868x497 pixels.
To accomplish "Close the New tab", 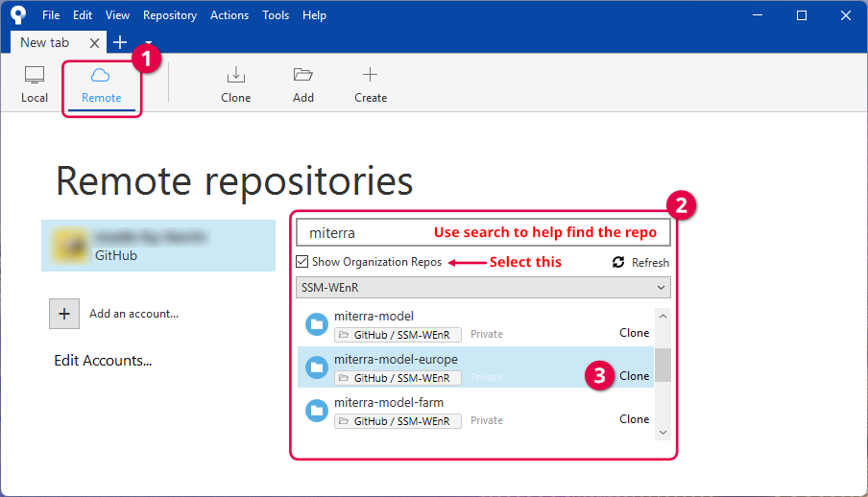I will [95, 43].
